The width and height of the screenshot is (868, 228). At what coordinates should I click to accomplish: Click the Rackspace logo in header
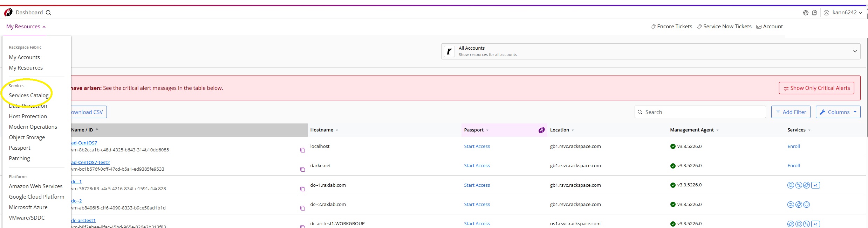coord(8,13)
